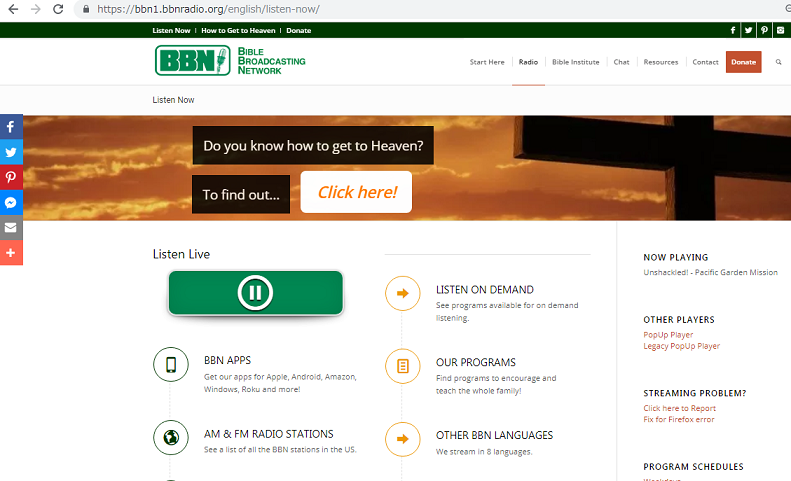Click the search magnifier in navigation
The width and height of the screenshot is (791, 481).
pos(778,62)
